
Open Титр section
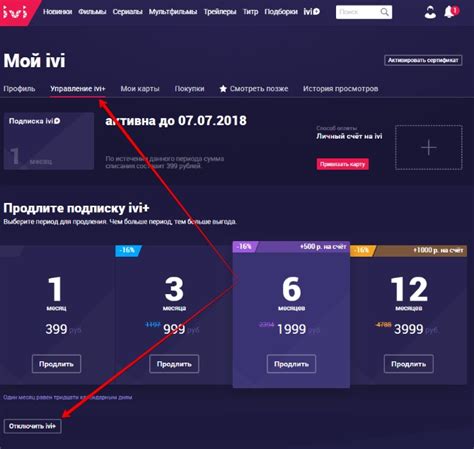(x=250, y=12)
